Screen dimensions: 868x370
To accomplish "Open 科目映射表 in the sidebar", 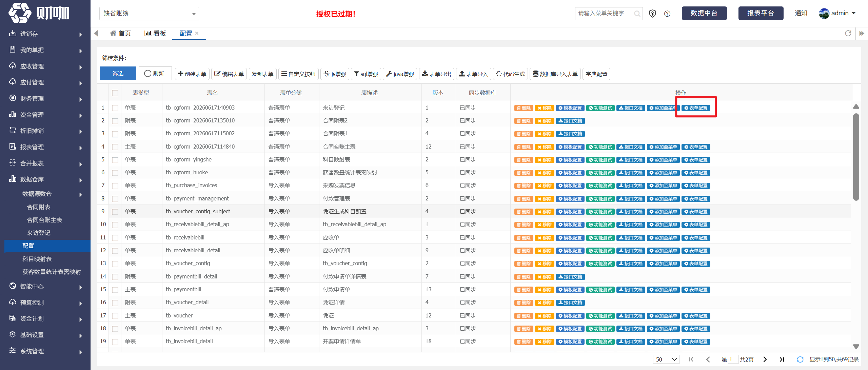I will coord(37,259).
